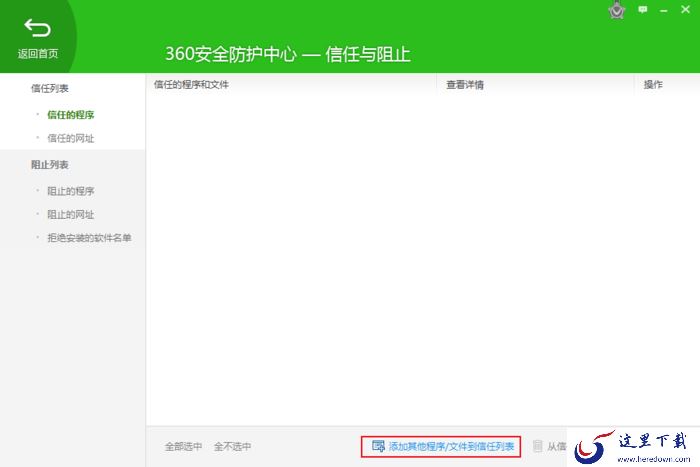Close the 360 security window
This screenshot has width=700, height=467.
pyautogui.click(x=685, y=9)
